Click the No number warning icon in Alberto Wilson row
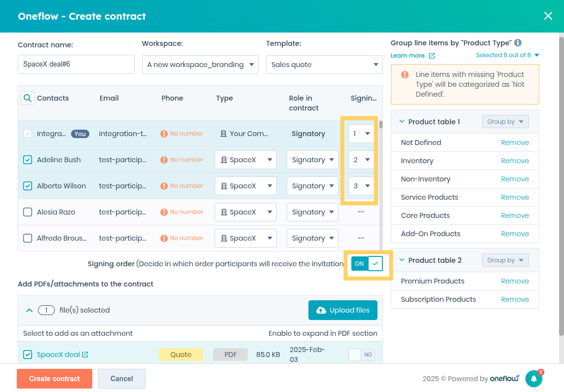 [x=164, y=186]
